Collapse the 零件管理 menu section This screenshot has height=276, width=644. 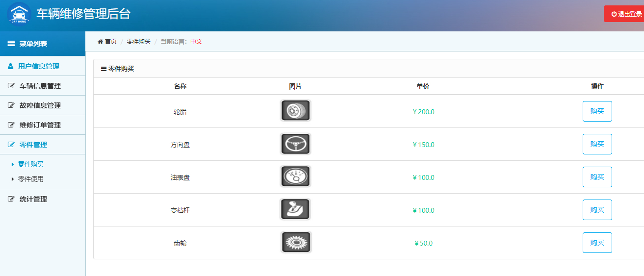point(33,145)
